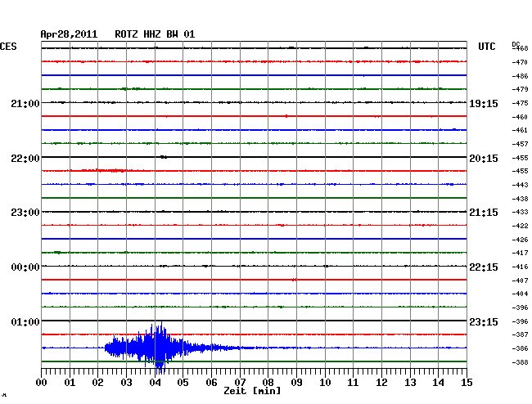Click the DC offset value -387

(x=520, y=334)
